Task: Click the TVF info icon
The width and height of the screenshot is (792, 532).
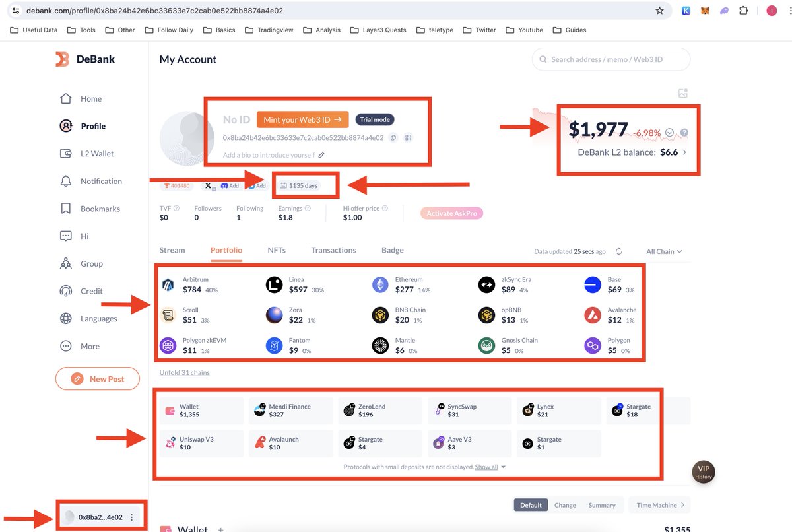Action: pos(176,209)
